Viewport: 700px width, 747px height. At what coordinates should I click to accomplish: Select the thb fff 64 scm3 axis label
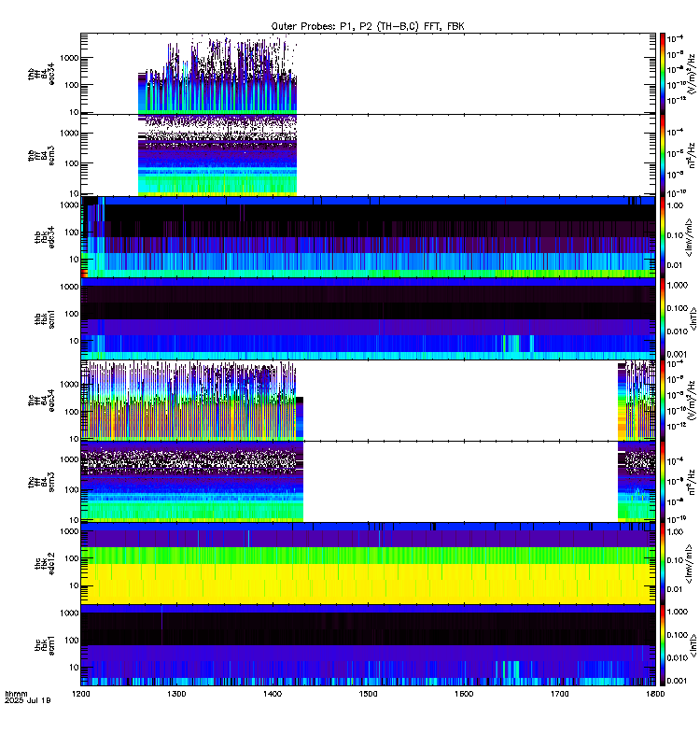pyautogui.click(x=41, y=155)
